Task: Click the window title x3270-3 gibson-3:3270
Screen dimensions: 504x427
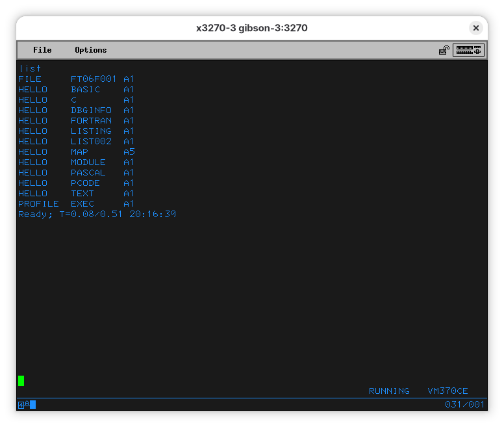Action: 251,28
